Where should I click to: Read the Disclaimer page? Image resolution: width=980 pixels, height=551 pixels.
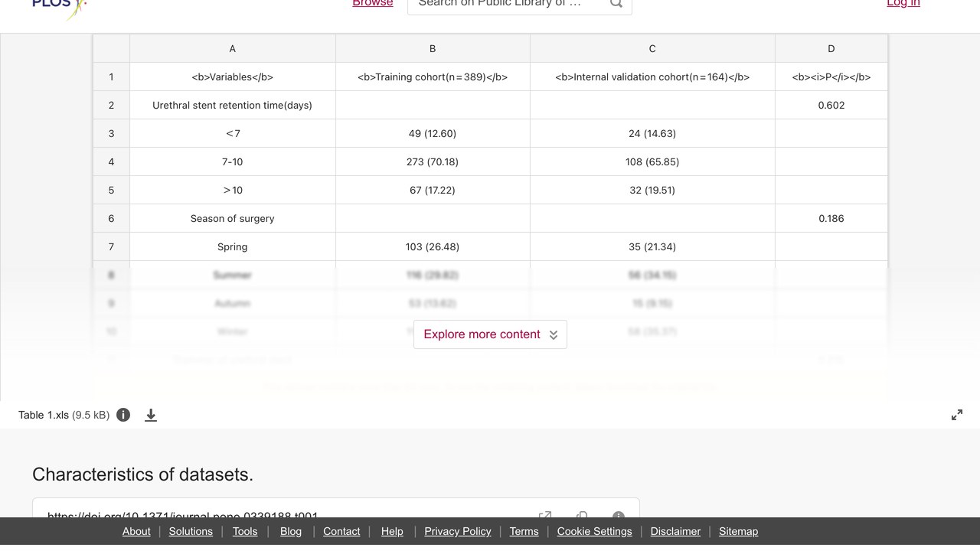(x=675, y=531)
